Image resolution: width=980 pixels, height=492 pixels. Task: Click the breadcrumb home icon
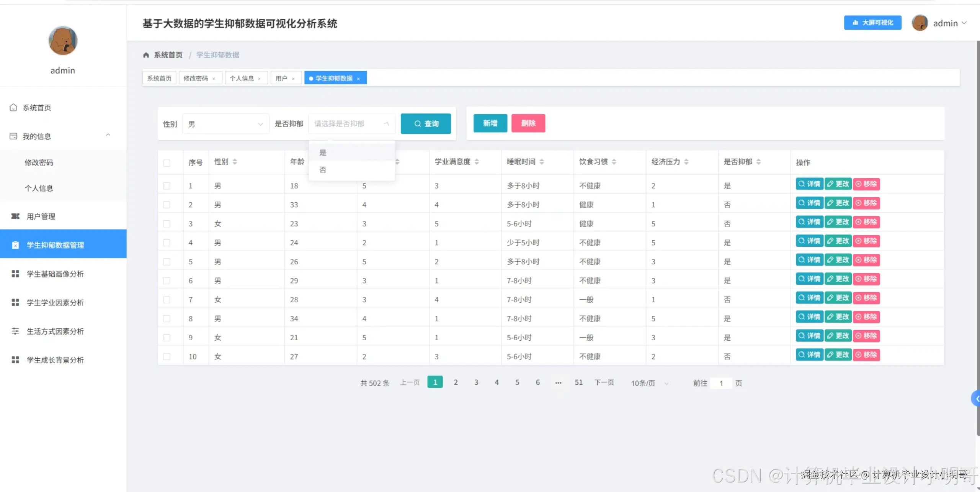pos(146,54)
